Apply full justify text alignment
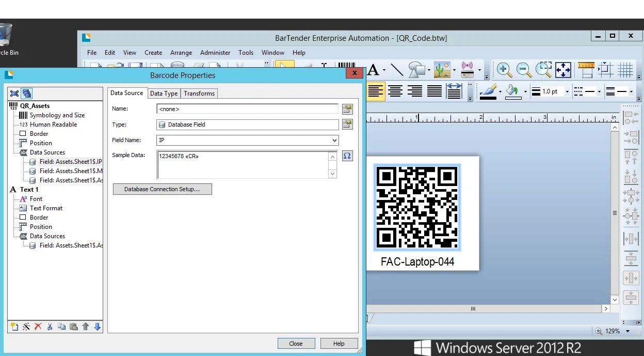Screen dimensions: 644x356 pos(434,91)
